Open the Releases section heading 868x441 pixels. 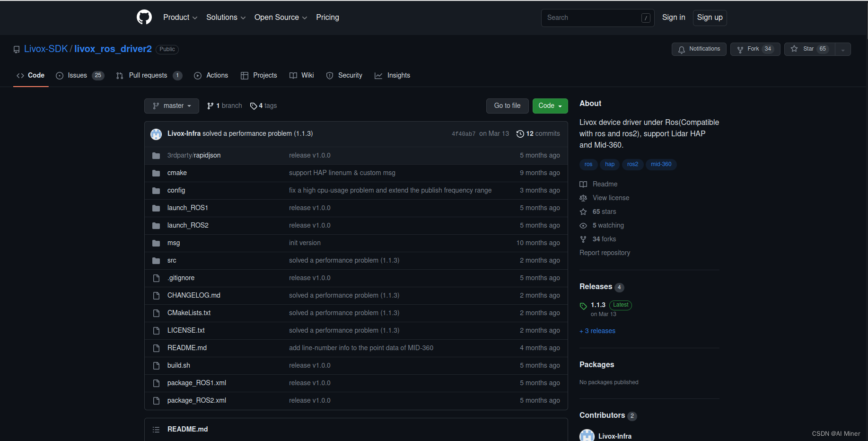(x=596, y=287)
